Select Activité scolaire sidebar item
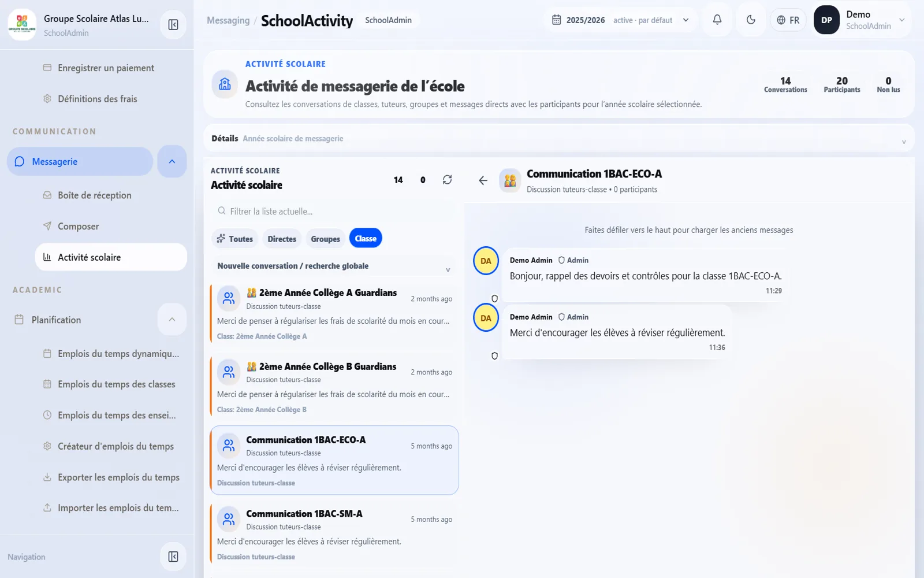The image size is (924, 578). click(x=111, y=257)
